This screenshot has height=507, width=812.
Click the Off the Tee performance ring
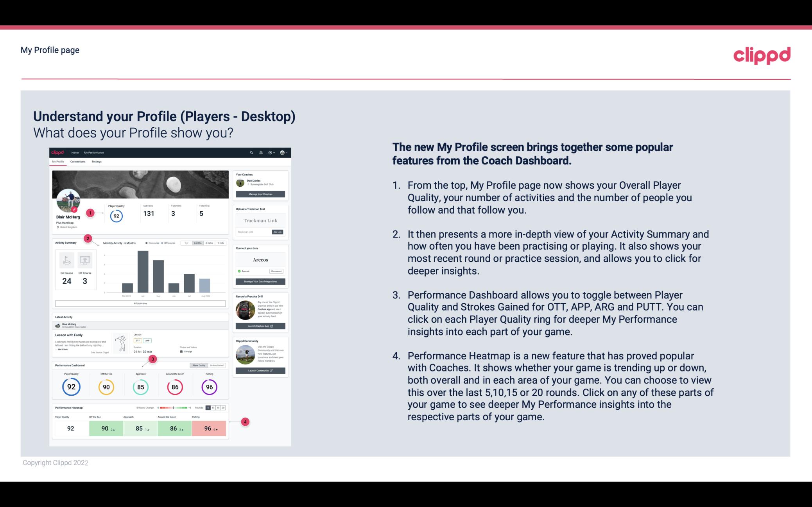pyautogui.click(x=106, y=386)
